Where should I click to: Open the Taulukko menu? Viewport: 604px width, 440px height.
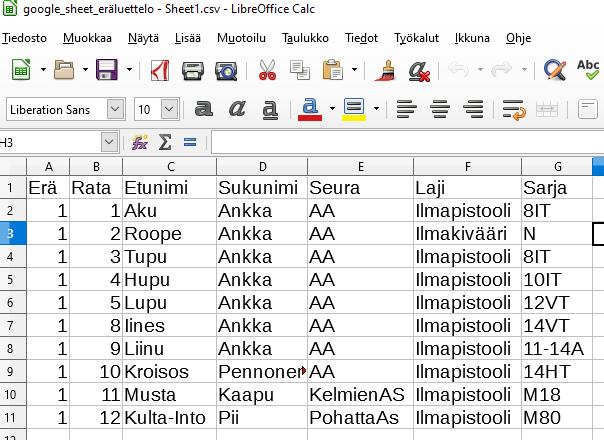305,38
